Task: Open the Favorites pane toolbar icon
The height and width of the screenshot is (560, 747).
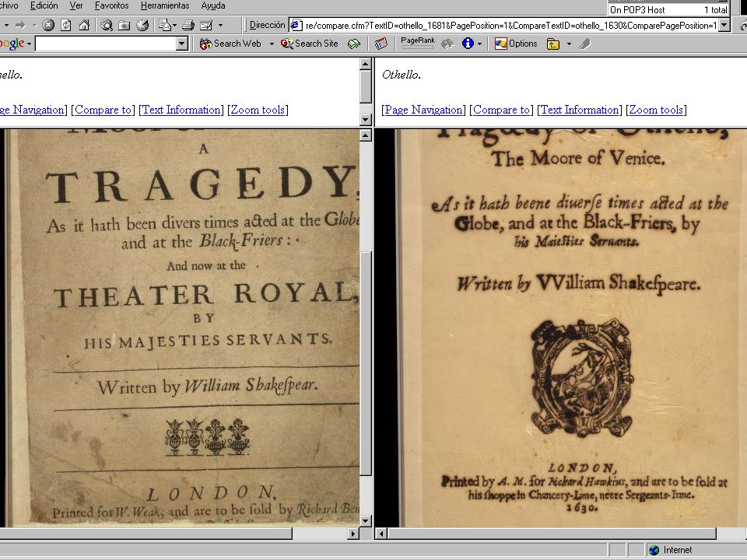Action: 124,25
